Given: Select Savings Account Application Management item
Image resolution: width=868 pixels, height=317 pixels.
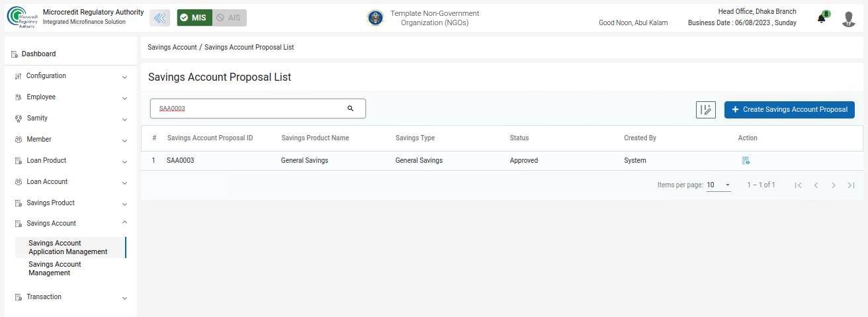Looking at the screenshot, I should click(x=69, y=248).
